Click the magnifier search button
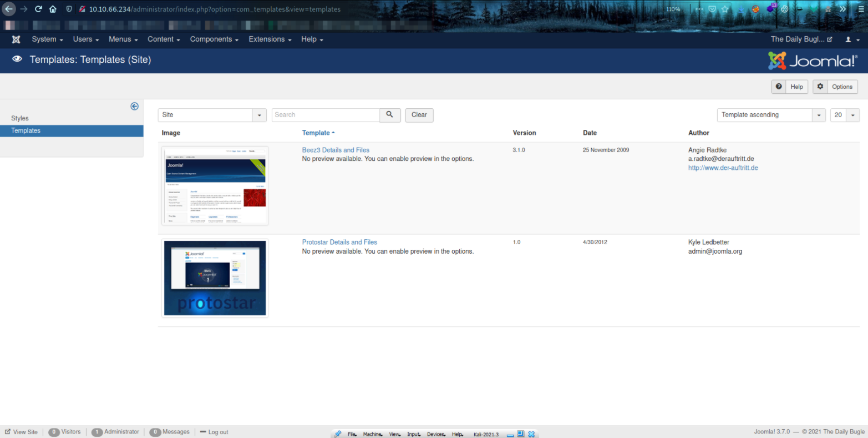Viewport: 868px width, 438px height. [390, 115]
